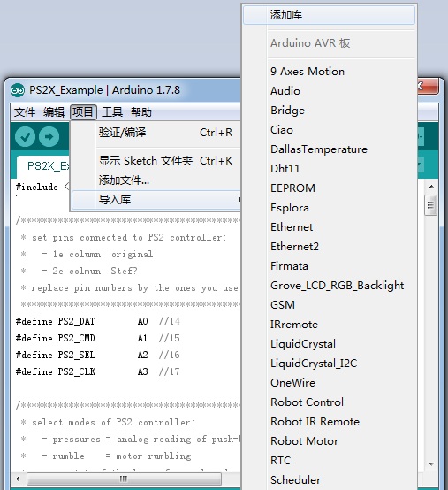
Task: Expand the 导入库 submenu
Action: [x=156, y=199]
